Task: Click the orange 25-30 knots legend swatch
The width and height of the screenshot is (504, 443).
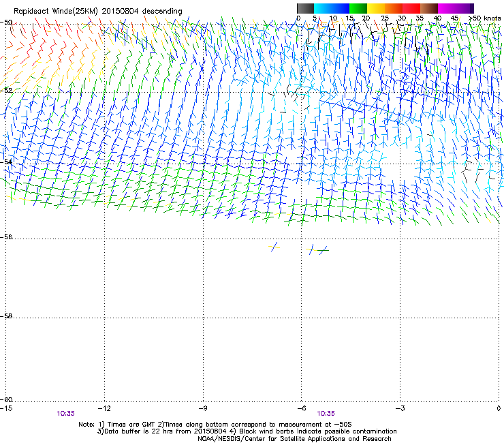Action: pyautogui.click(x=394, y=8)
